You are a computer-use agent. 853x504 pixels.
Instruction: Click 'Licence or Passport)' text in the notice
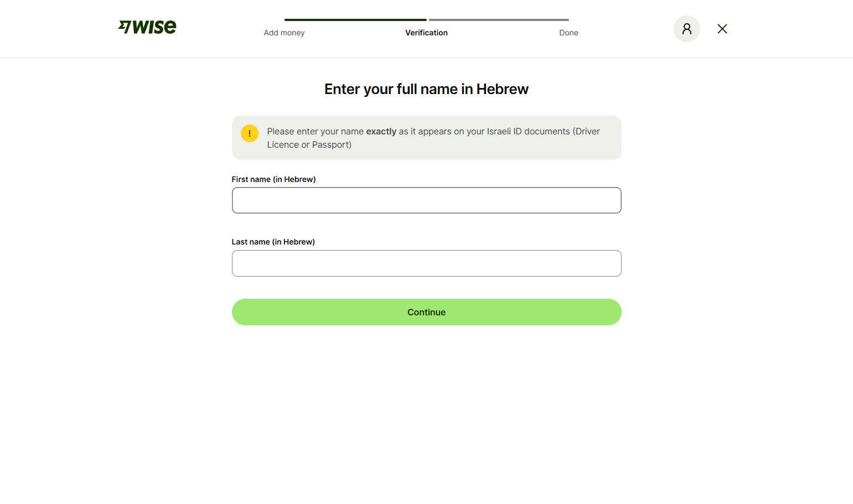[x=309, y=145]
